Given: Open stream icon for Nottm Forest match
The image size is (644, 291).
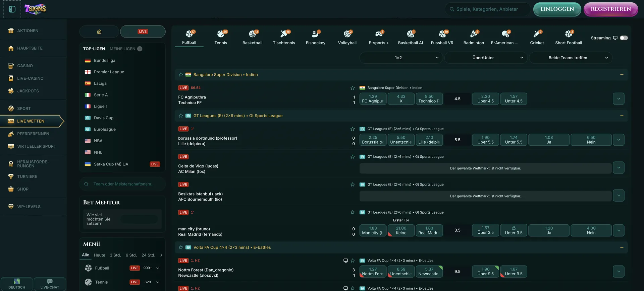Looking at the screenshot, I should tap(345, 261).
